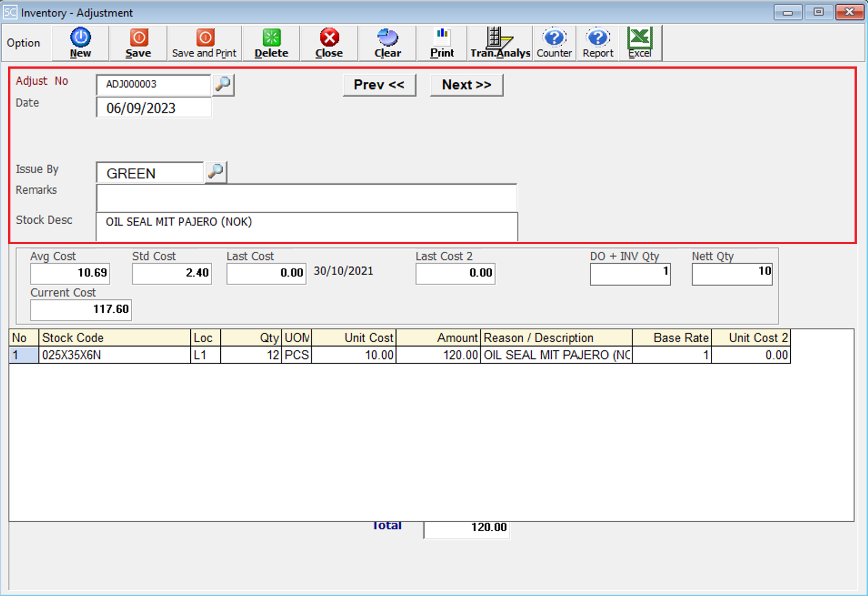Select row number 1 cell

point(24,355)
